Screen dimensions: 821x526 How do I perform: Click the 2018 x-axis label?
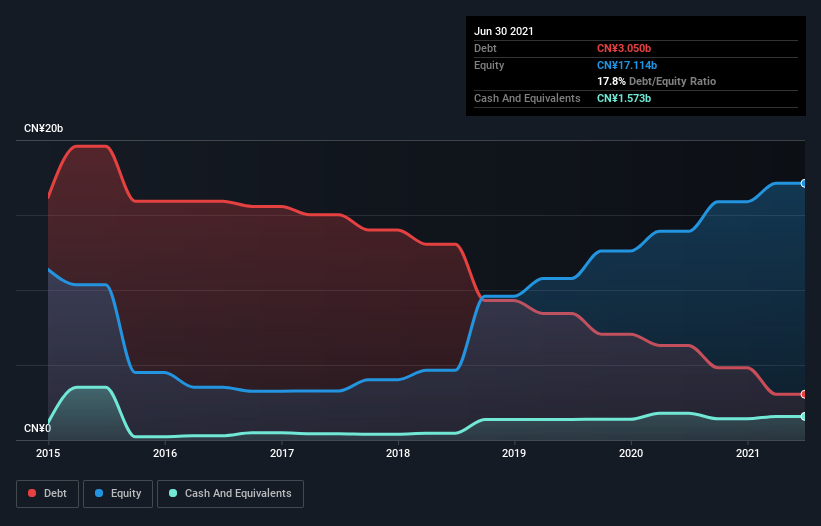click(398, 453)
